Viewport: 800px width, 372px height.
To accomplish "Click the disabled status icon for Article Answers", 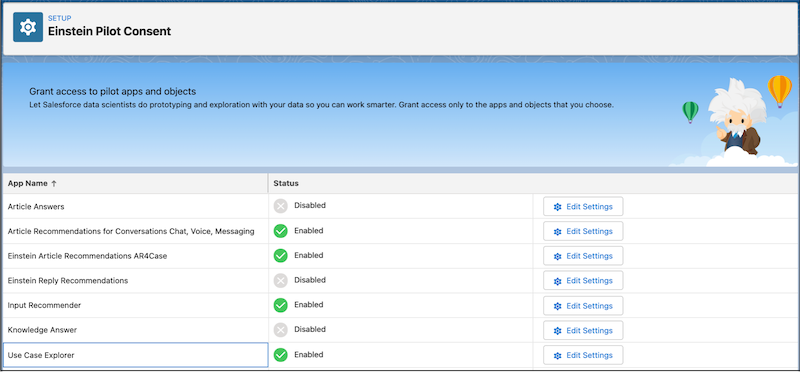I will [281, 206].
